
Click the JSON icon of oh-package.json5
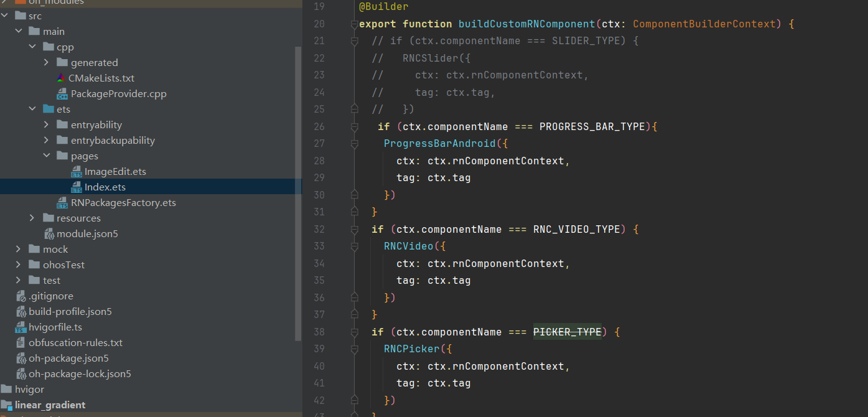(x=21, y=358)
